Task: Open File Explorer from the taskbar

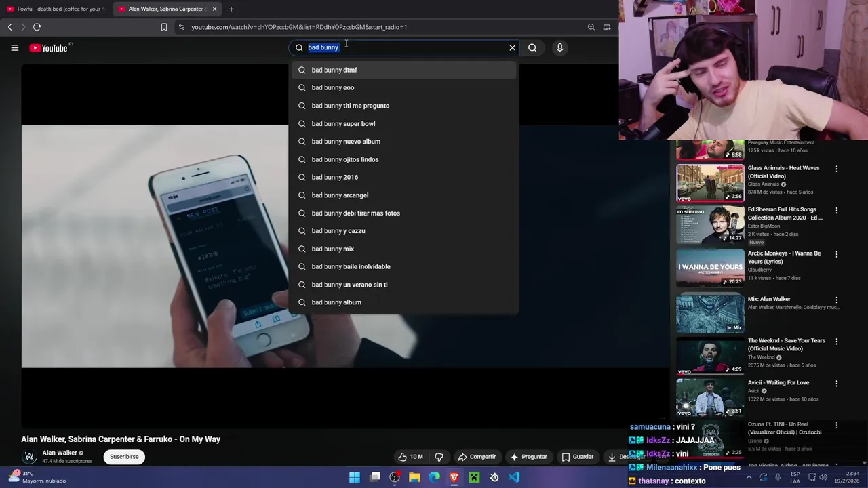Action: point(414,477)
